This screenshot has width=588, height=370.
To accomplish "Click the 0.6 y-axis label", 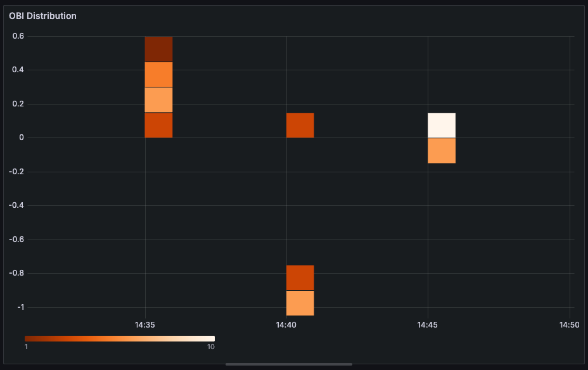I will coord(18,36).
